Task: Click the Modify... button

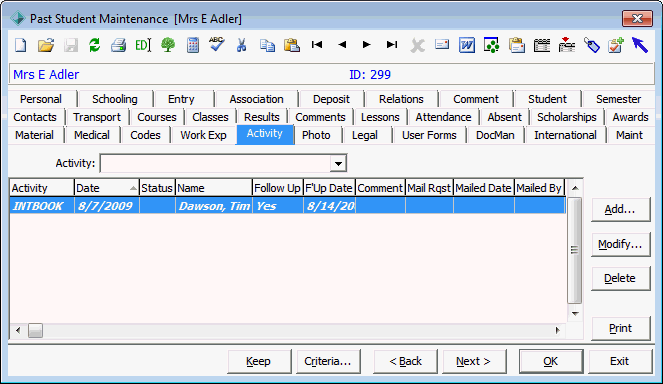Action: (x=620, y=244)
